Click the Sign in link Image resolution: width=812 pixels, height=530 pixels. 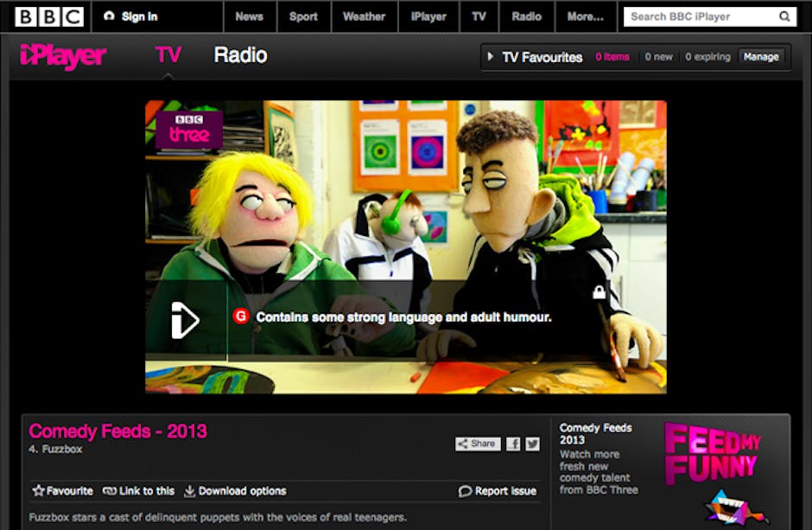click(130, 16)
